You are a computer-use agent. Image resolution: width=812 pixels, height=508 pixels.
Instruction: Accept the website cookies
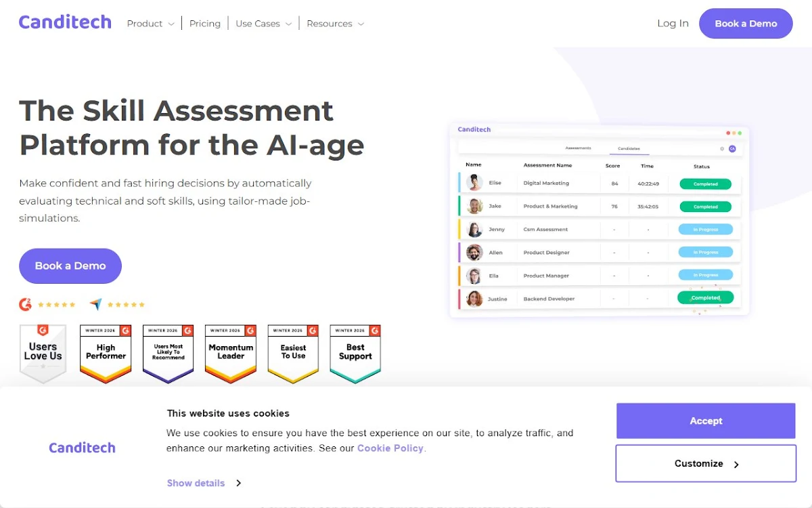click(706, 421)
